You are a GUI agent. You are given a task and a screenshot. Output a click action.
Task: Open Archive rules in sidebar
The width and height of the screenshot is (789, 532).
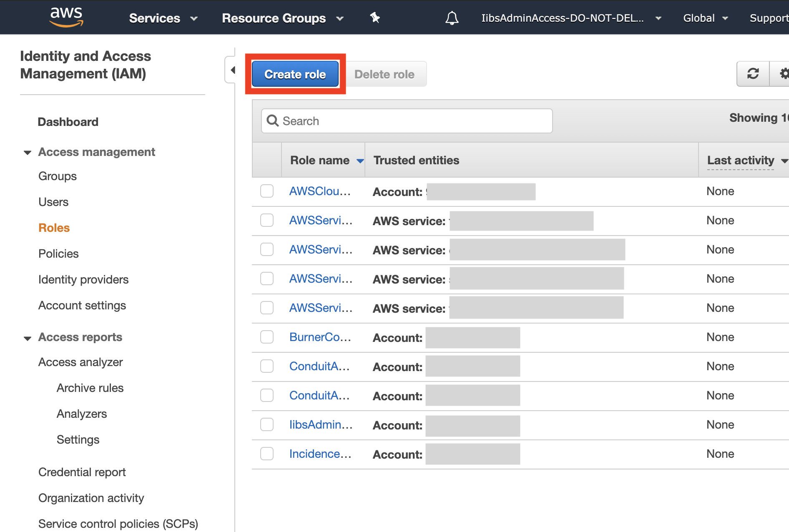[90, 388]
